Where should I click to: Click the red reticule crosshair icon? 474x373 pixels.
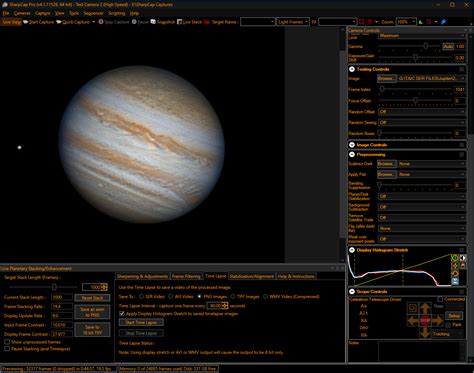370,22
